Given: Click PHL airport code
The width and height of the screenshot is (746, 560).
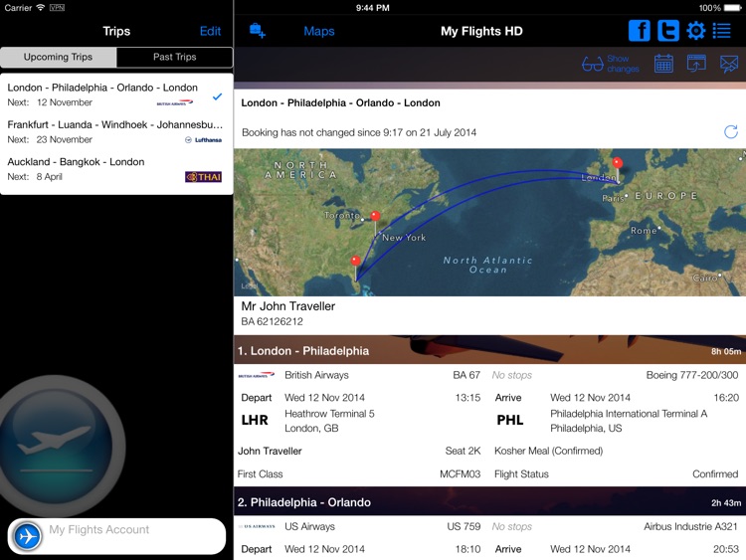Looking at the screenshot, I should click(510, 420).
